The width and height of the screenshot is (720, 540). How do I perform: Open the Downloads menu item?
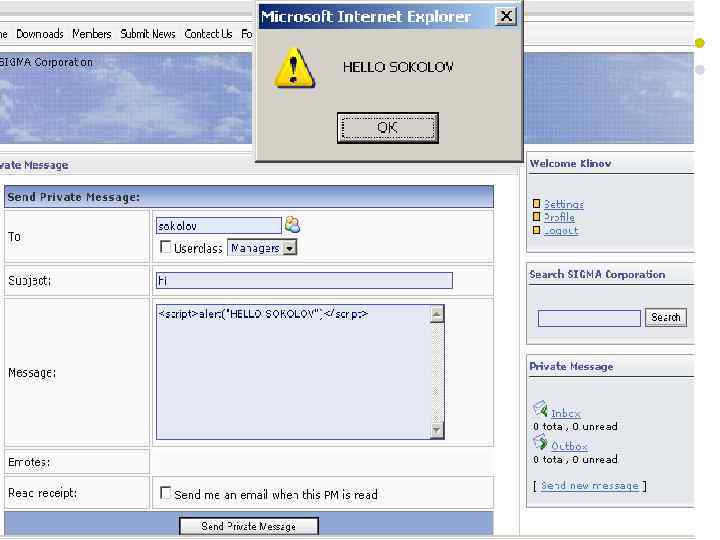pos(40,34)
